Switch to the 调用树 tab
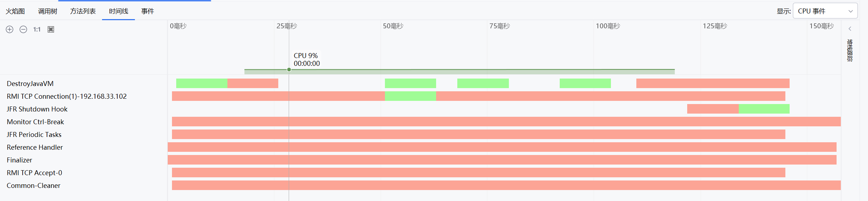The image size is (868, 201). (x=48, y=11)
